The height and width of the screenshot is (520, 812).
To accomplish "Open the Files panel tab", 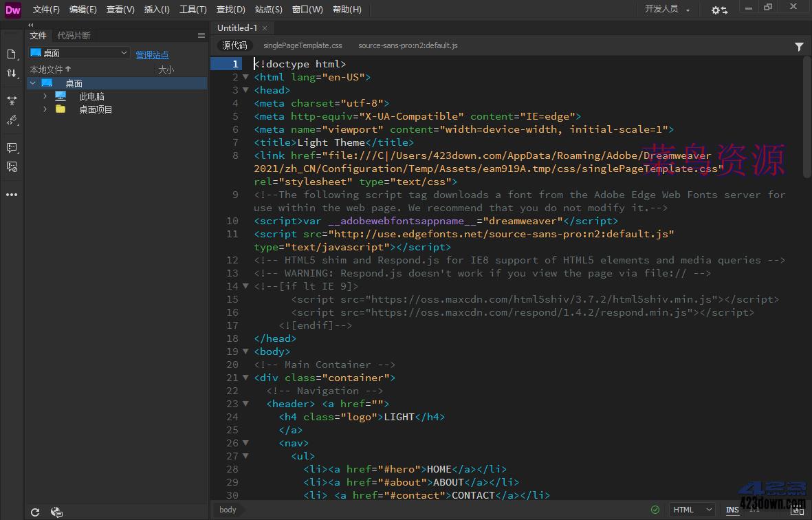I will (38, 35).
